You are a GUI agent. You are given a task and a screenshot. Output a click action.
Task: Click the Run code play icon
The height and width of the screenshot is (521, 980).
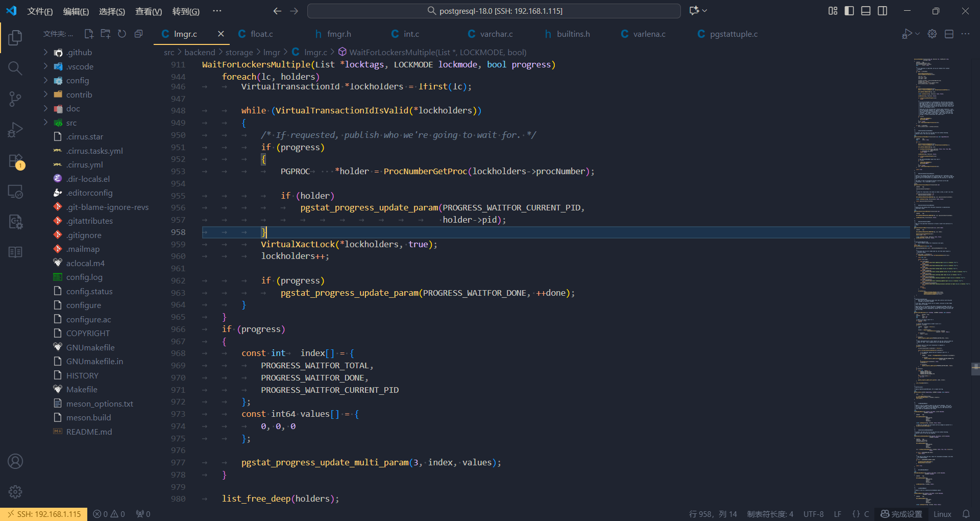tap(906, 34)
